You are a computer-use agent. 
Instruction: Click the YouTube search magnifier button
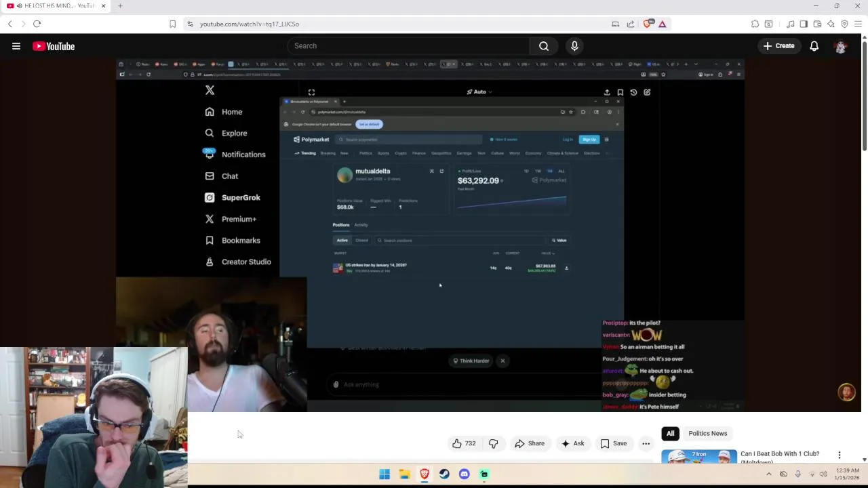pyautogui.click(x=544, y=46)
